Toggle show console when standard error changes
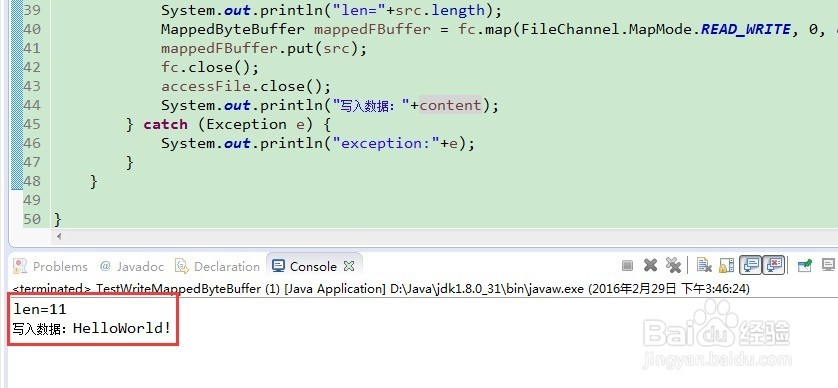Screen dimensions: 838x388 click(x=773, y=265)
